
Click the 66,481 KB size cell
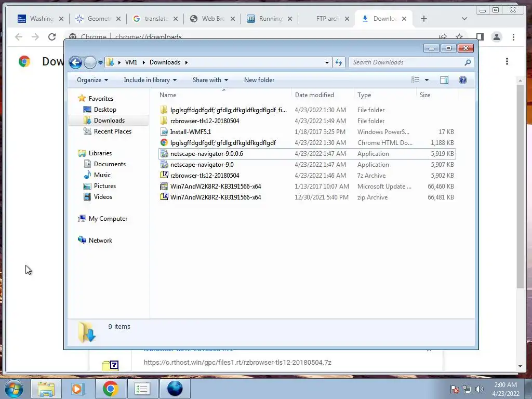(x=441, y=197)
